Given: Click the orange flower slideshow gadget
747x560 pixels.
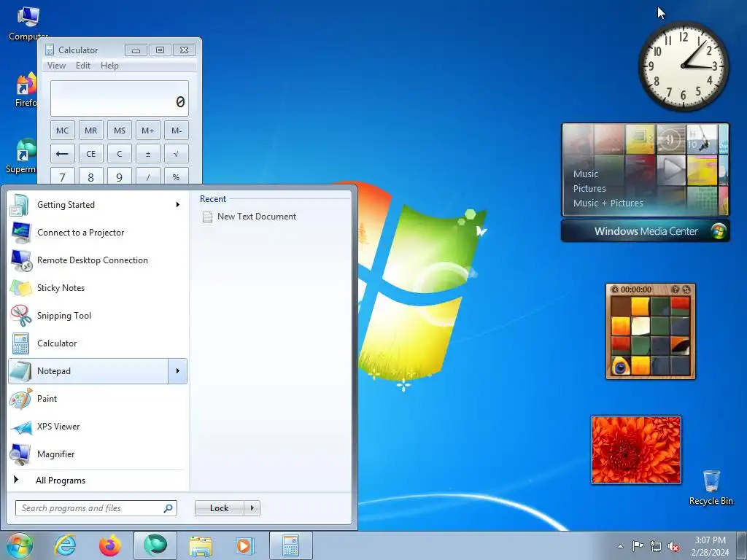Looking at the screenshot, I should click(x=636, y=450).
